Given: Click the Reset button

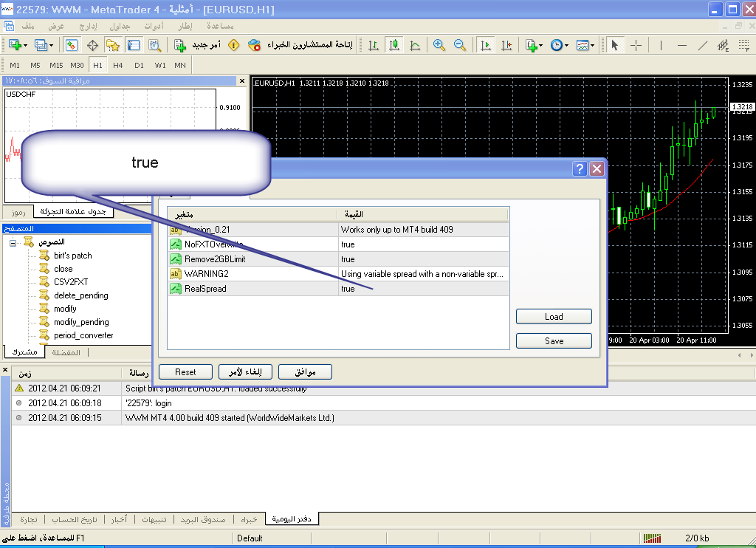Looking at the screenshot, I should (x=185, y=372).
